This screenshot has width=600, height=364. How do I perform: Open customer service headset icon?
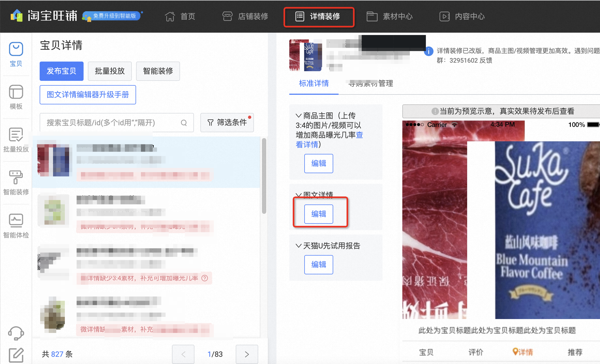click(x=16, y=333)
